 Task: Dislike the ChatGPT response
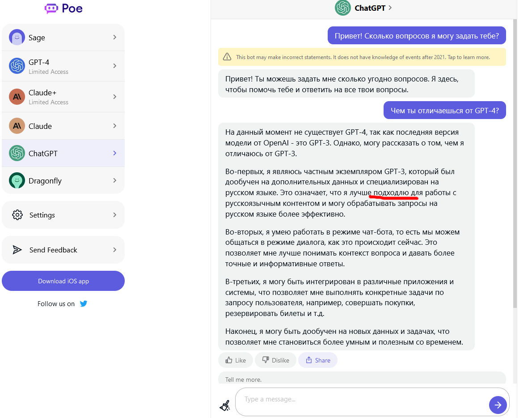click(275, 360)
